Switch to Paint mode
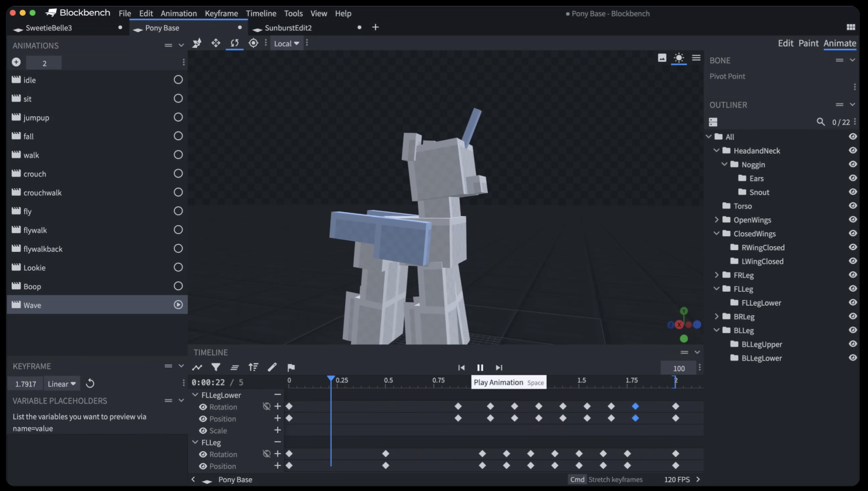This screenshot has width=868, height=491. [808, 43]
